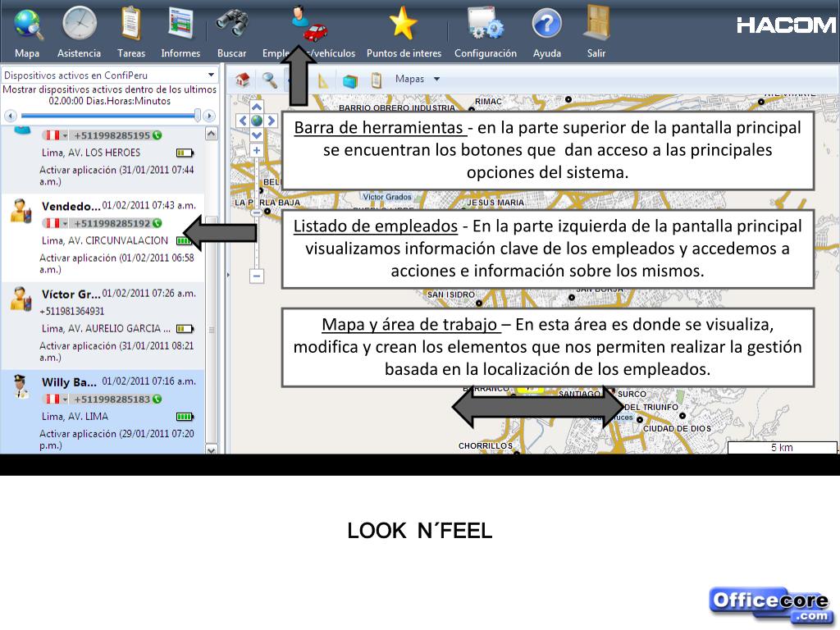Click the Salir label in top toolbar

596,53
